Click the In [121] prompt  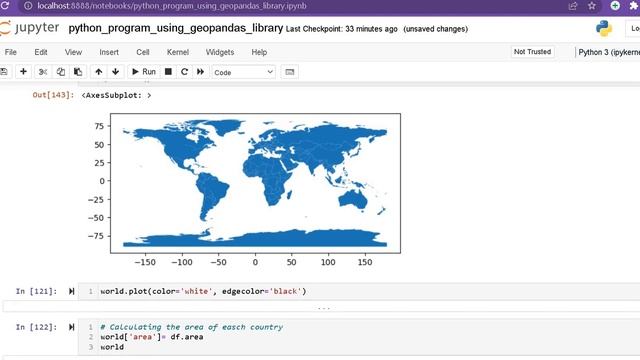[37, 291]
